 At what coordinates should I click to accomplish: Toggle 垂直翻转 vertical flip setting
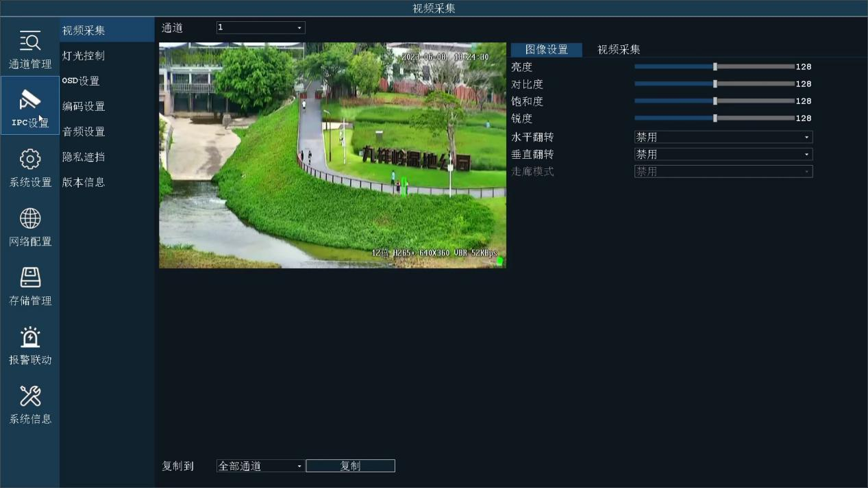pyautogui.click(x=723, y=154)
